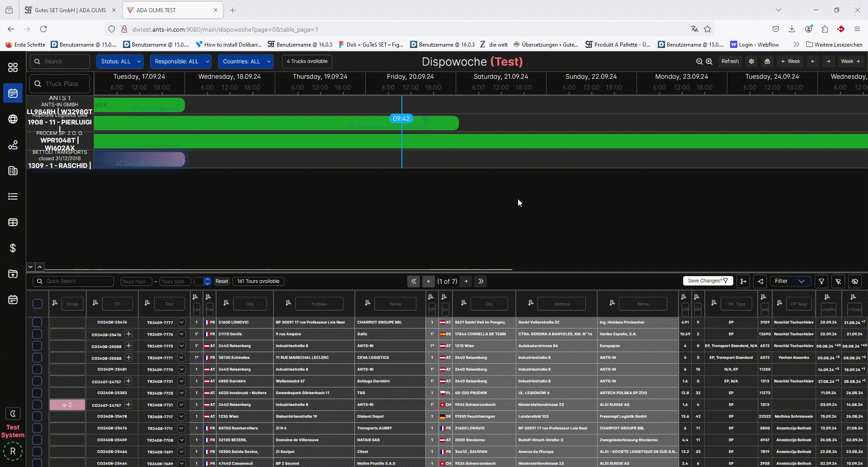Expand tour TR2408-7731 dropdown chevron
This screenshot has width=868, height=467.
[181, 381]
